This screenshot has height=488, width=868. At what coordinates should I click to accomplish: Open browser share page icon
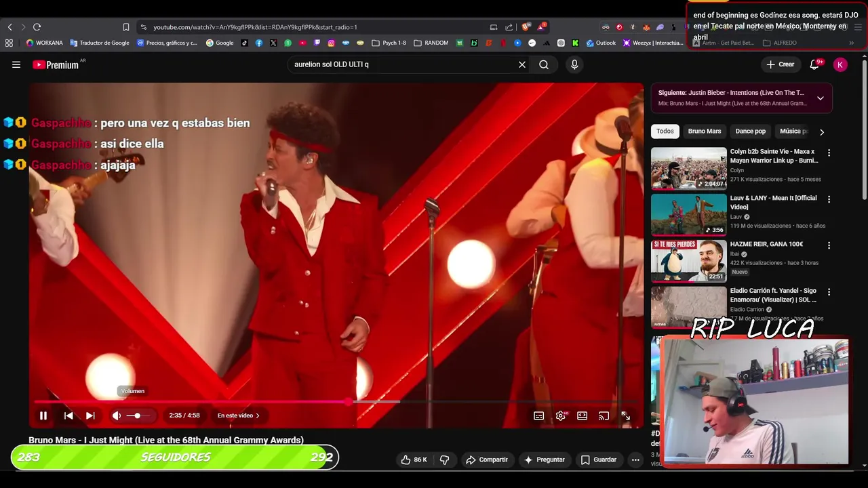click(x=509, y=27)
